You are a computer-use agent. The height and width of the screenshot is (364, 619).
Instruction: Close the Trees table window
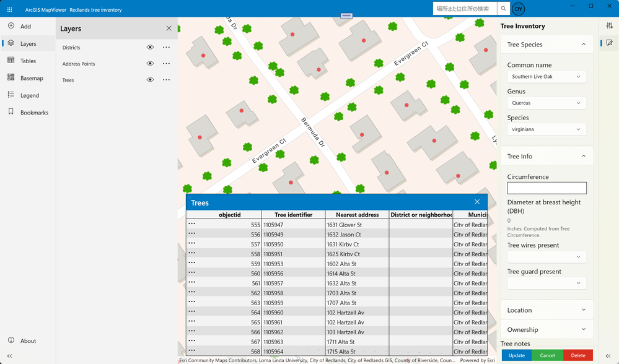pyautogui.click(x=477, y=202)
